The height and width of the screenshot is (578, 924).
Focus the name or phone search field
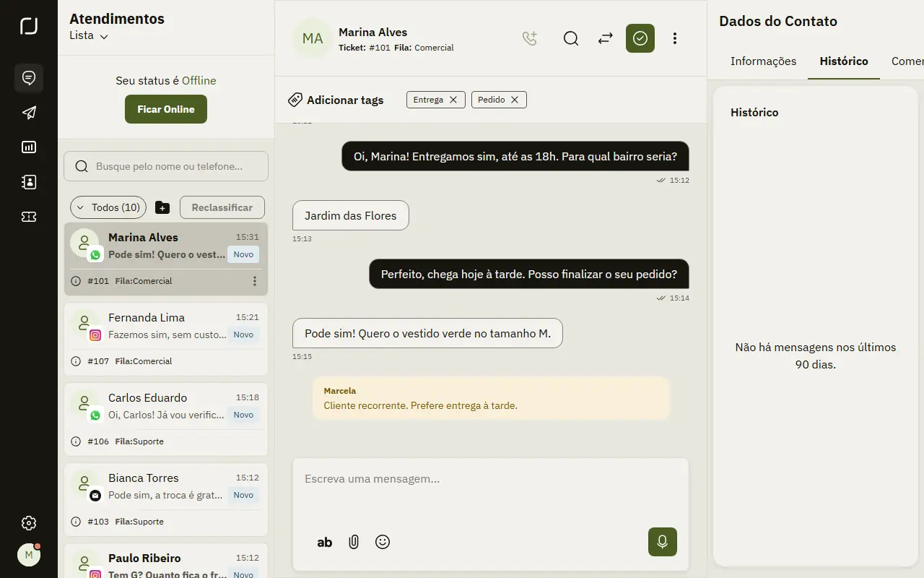point(166,166)
